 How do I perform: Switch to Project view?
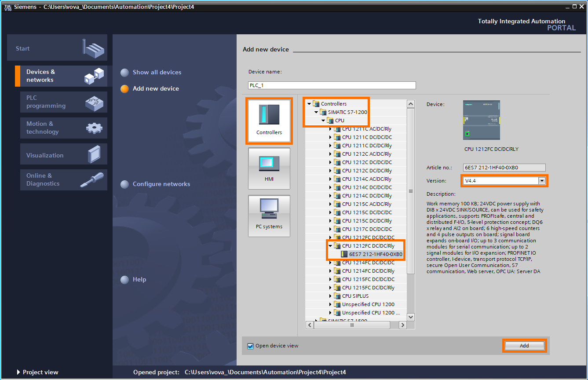pyautogui.click(x=37, y=372)
